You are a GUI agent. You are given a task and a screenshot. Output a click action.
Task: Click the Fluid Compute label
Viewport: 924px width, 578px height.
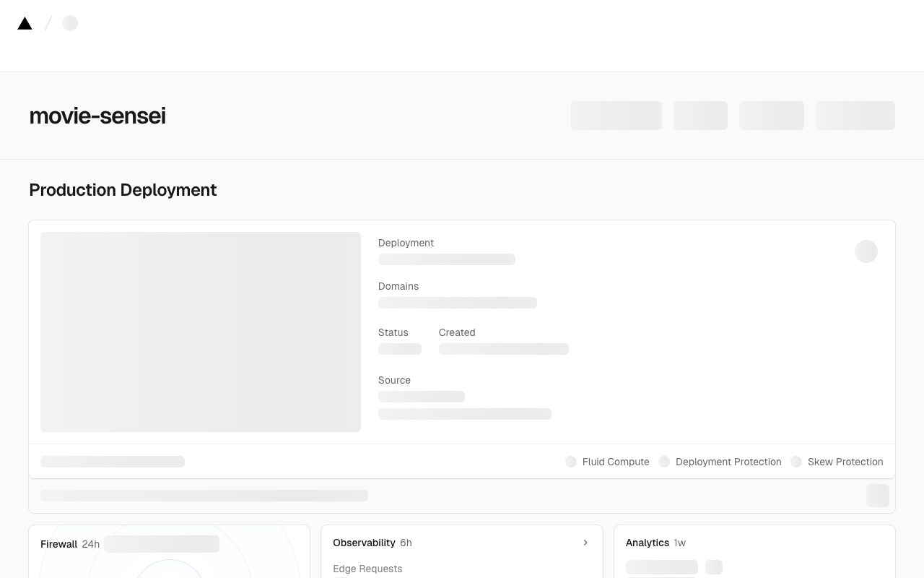pyautogui.click(x=616, y=462)
